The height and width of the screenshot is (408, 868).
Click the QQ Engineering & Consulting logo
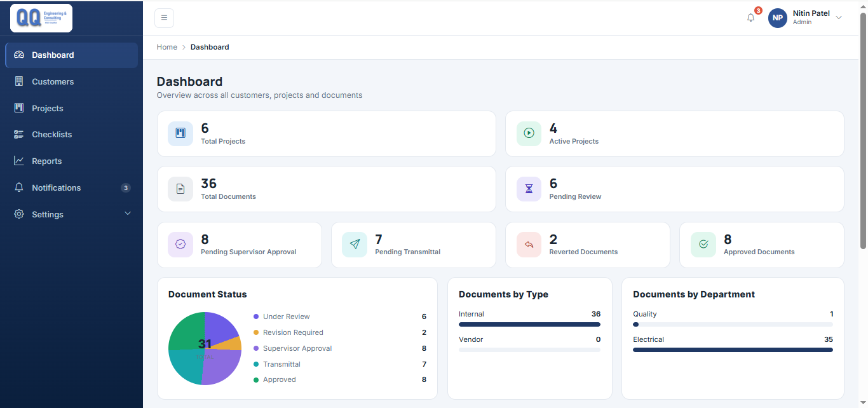41,18
